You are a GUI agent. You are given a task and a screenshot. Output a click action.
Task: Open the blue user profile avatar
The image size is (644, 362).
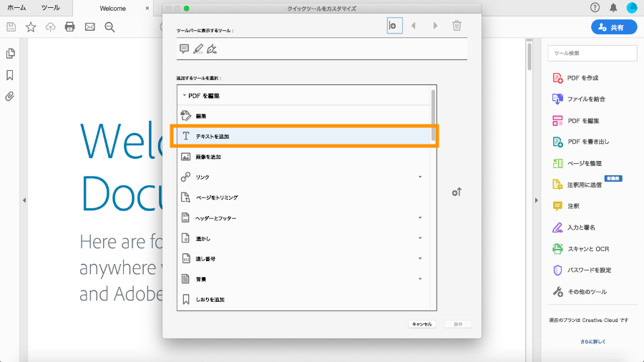(632, 7)
